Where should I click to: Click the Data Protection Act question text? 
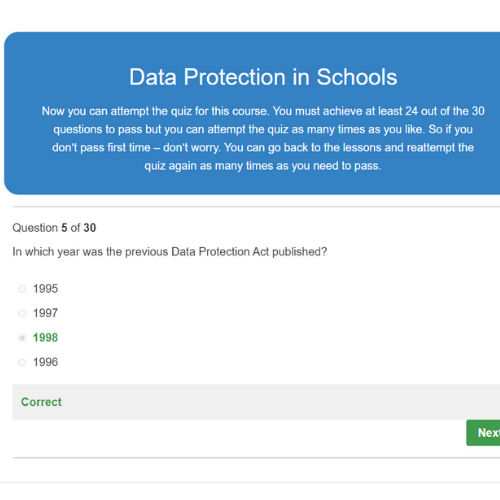click(170, 252)
